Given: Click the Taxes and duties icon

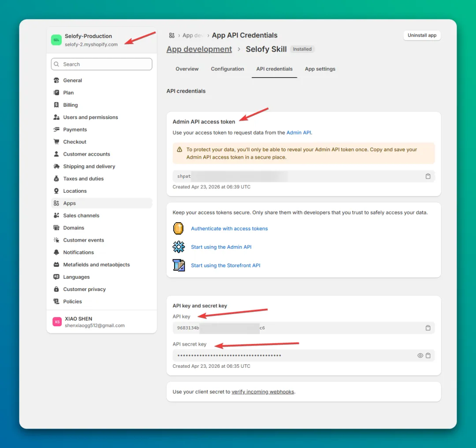Looking at the screenshot, I should [x=56, y=179].
